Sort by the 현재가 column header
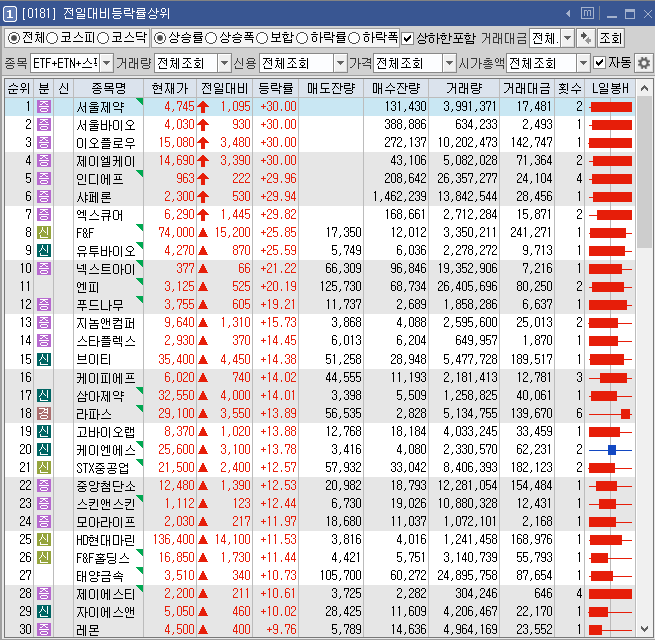 tap(170, 88)
